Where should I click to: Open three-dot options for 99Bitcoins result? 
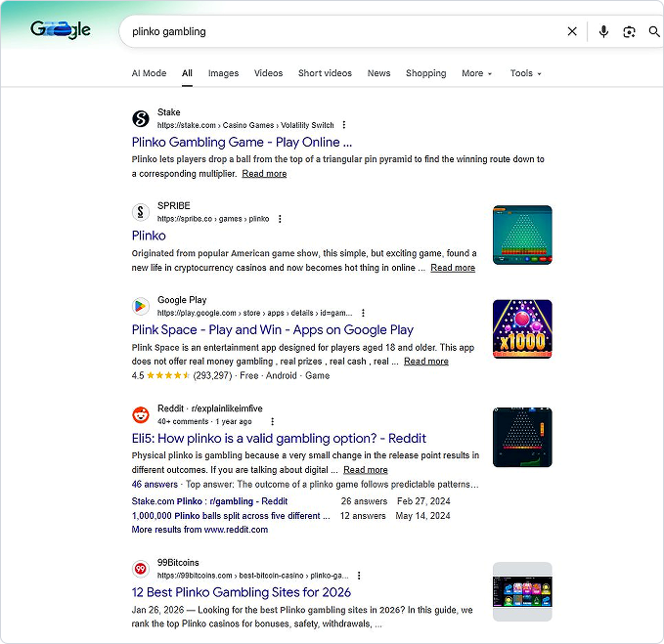tap(359, 576)
